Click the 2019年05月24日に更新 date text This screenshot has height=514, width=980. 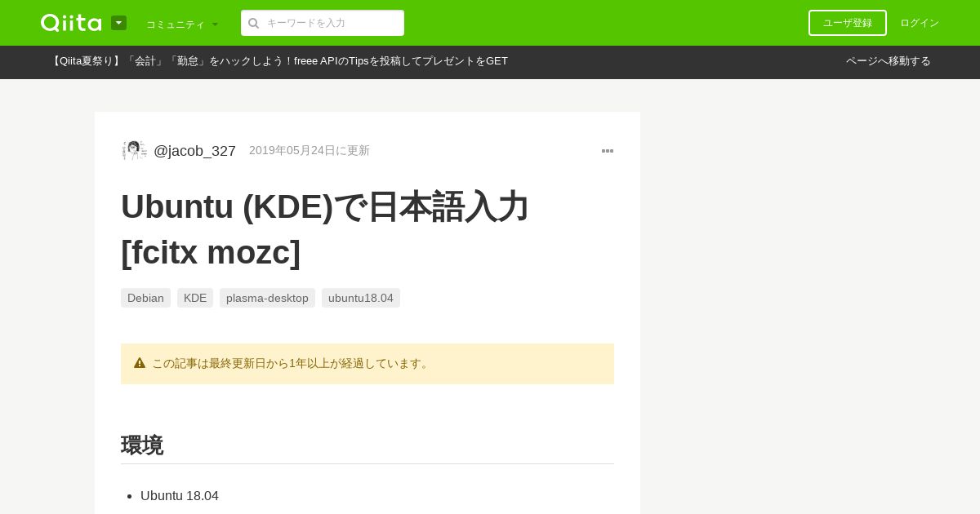(x=310, y=150)
